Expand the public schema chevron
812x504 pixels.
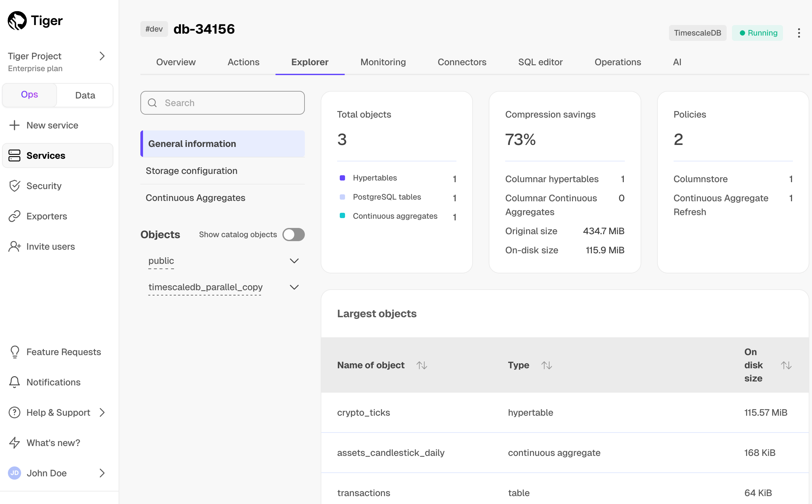[x=294, y=261]
